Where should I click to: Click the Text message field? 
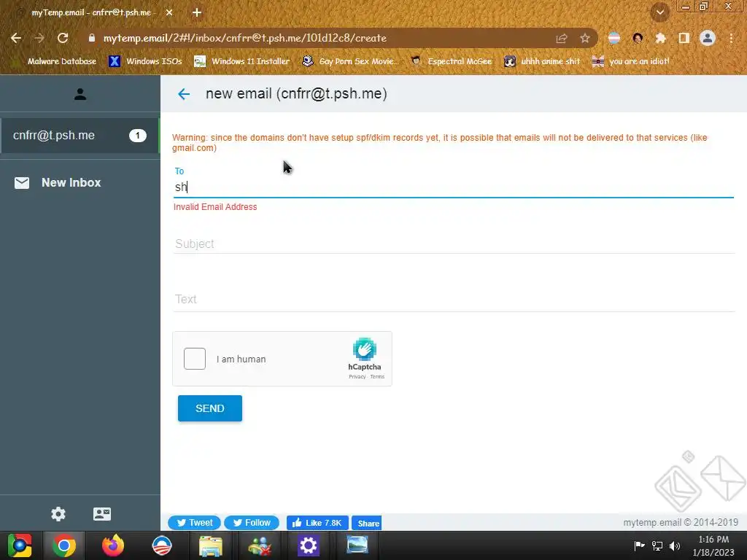(454, 300)
